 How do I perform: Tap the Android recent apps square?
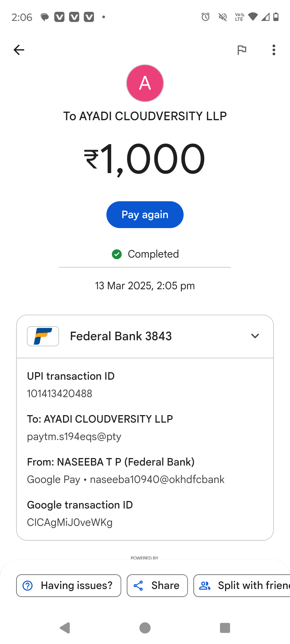[225, 628]
